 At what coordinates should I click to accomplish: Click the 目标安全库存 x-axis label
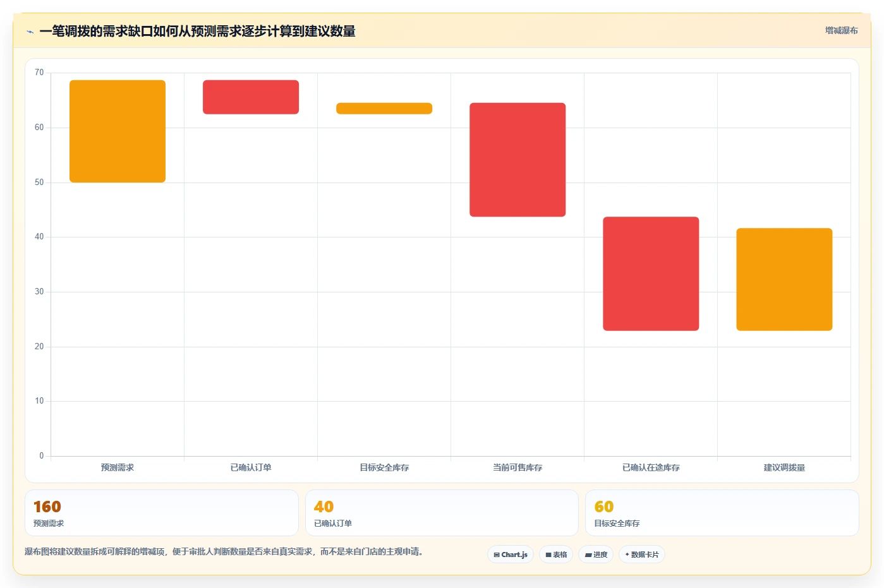click(384, 467)
